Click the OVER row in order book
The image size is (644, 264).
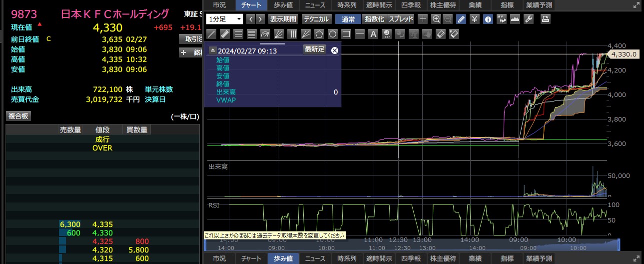tap(102, 148)
